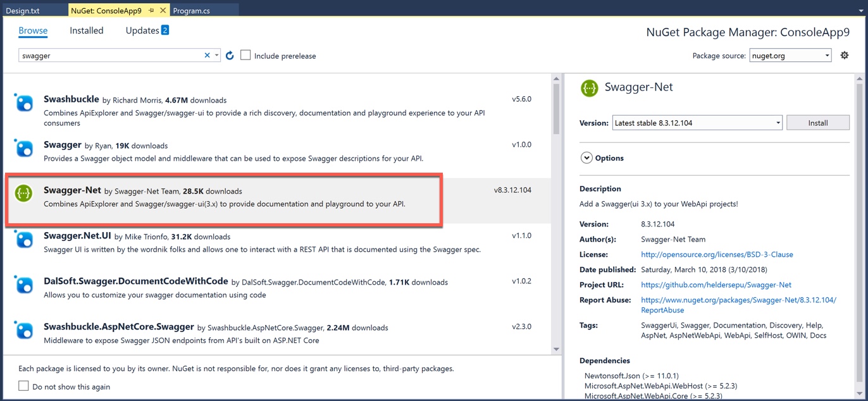
Task: Open the Browse tab
Action: click(x=33, y=30)
